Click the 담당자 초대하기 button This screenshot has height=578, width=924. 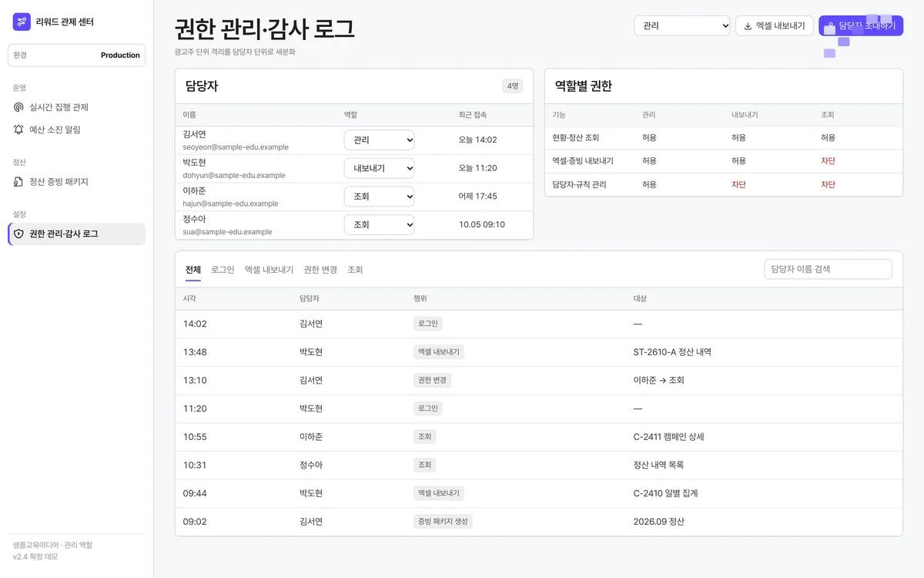click(x=861, y=25)
